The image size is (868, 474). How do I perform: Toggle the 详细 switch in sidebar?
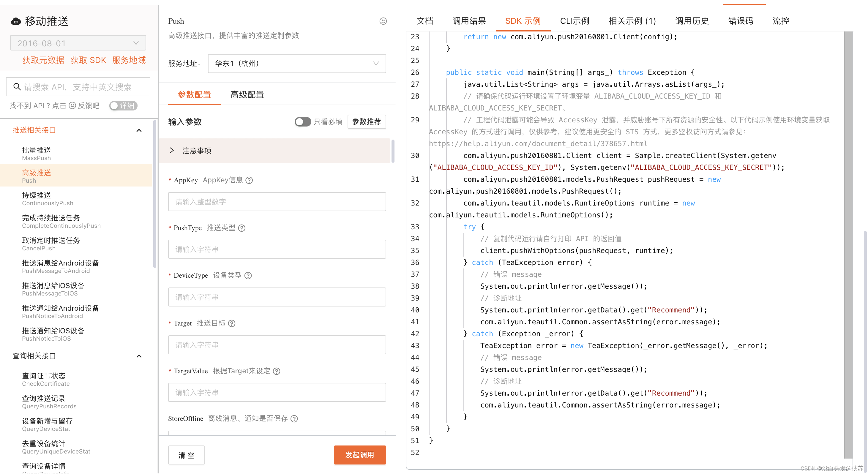[x=123, y=106]
